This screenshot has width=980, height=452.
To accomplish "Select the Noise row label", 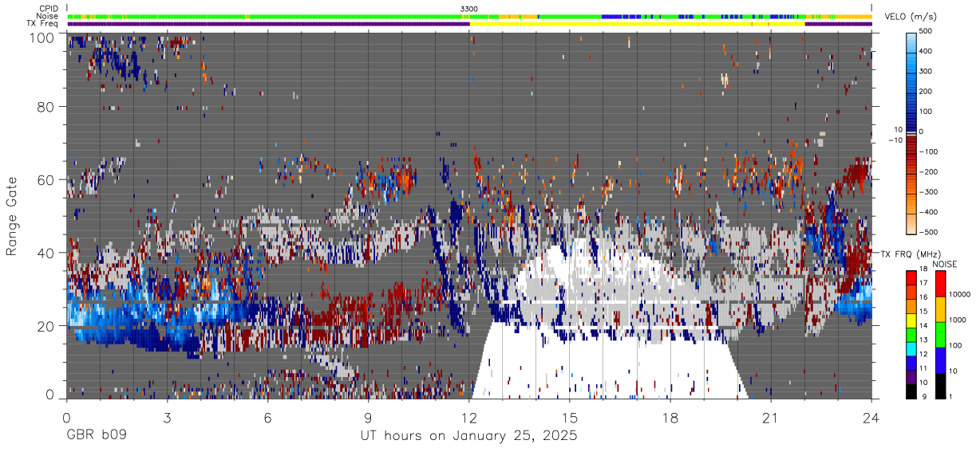I will [49, 16].
